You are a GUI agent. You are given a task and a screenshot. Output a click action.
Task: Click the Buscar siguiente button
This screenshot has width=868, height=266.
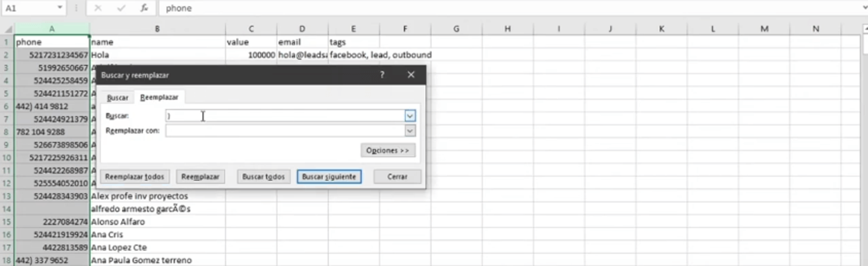329,177
